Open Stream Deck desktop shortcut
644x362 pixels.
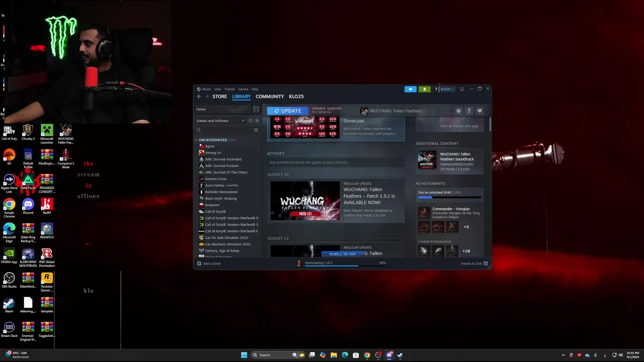[x=9, y=330]
